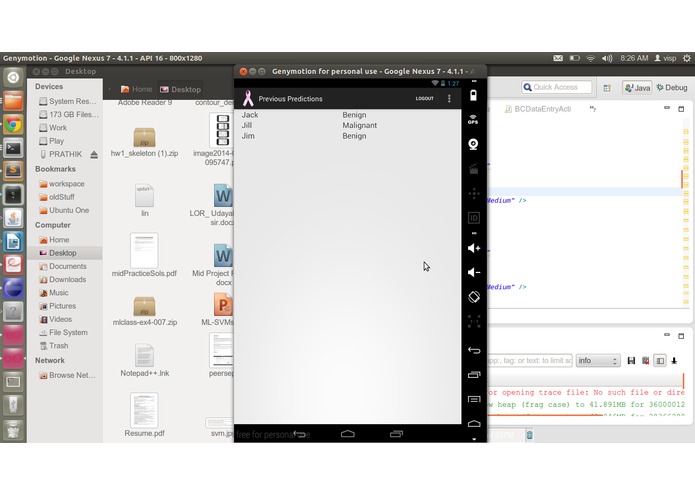Viewport: 695px width, 494px height.
Task: Toggle LogCat scroll lock down-arrow icon
Action: 674,361
